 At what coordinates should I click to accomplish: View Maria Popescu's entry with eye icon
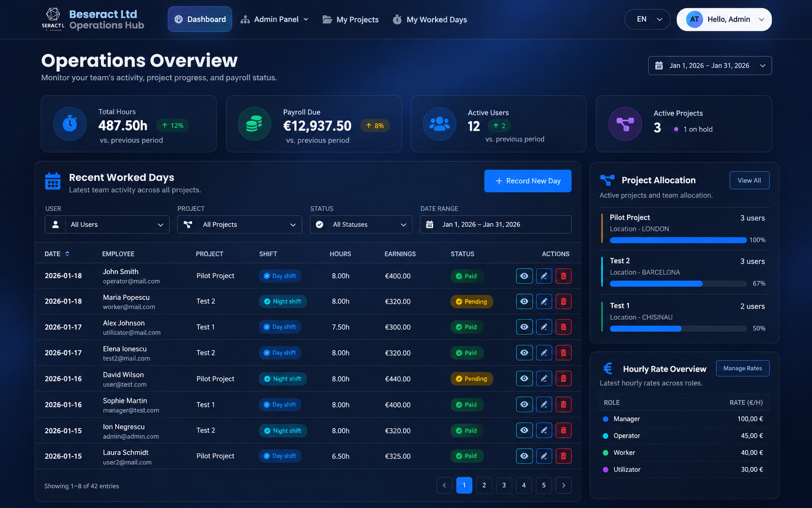tap(524, 302)
